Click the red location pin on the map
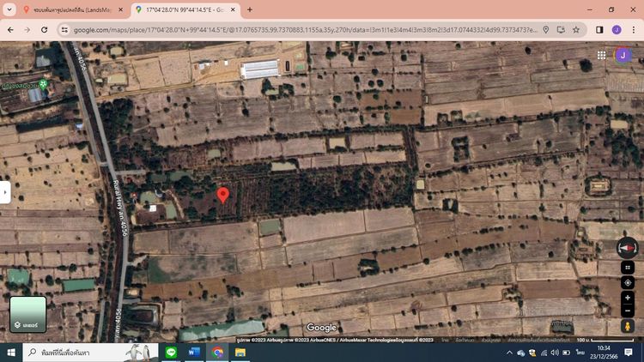This screenshot has width=644, height=362. [x=223, y=195]
